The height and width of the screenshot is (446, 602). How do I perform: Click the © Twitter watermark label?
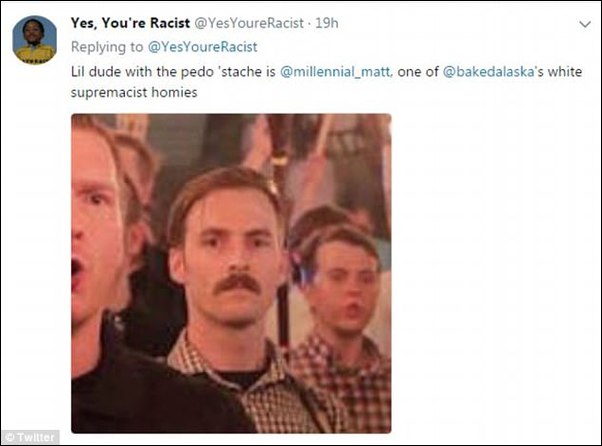point(31,437)
